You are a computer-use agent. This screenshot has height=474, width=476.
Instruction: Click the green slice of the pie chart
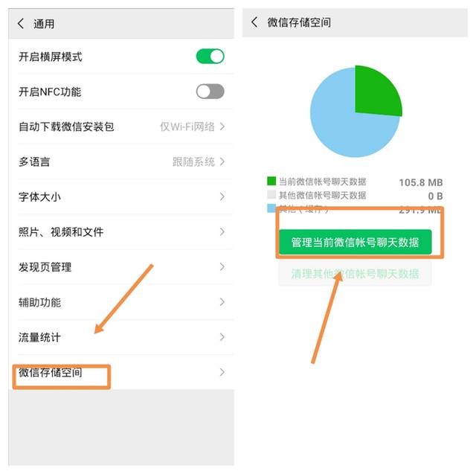[376, 92]
